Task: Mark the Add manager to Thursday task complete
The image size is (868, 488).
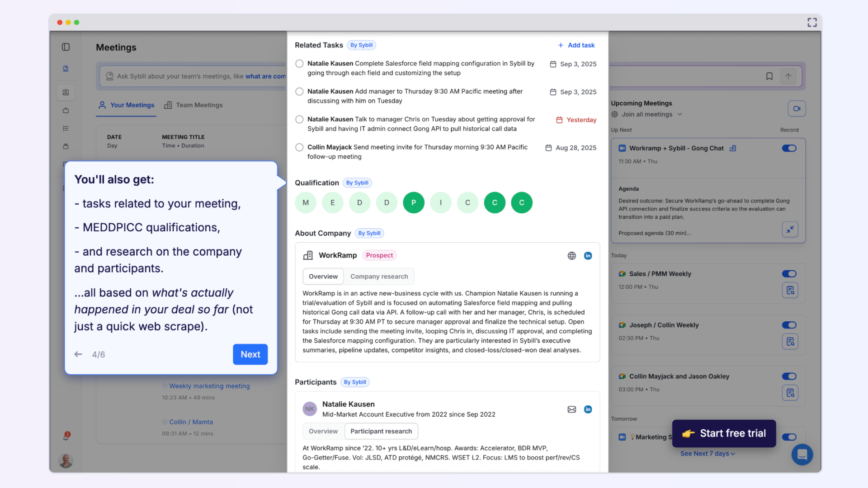Action: point(299,92)
